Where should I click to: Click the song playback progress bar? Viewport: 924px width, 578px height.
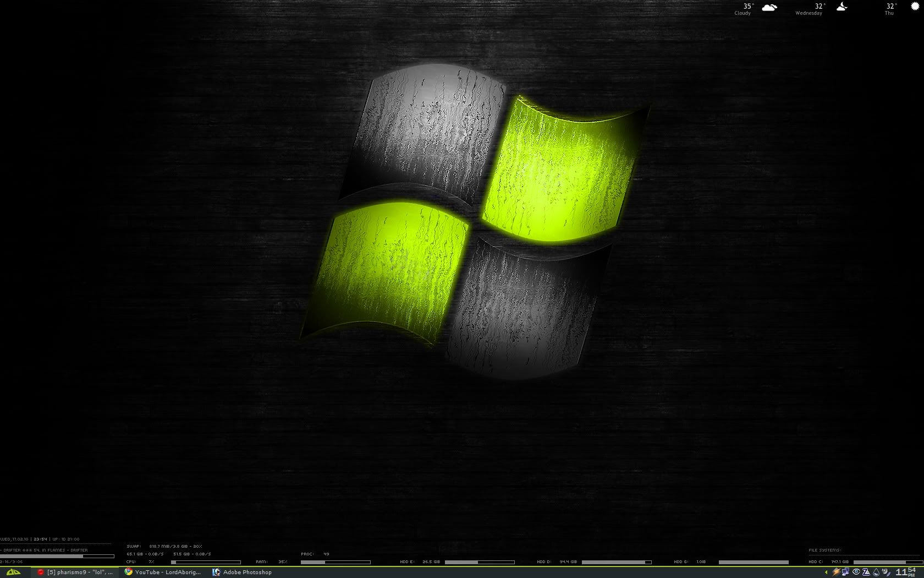(x=57, y=556)
